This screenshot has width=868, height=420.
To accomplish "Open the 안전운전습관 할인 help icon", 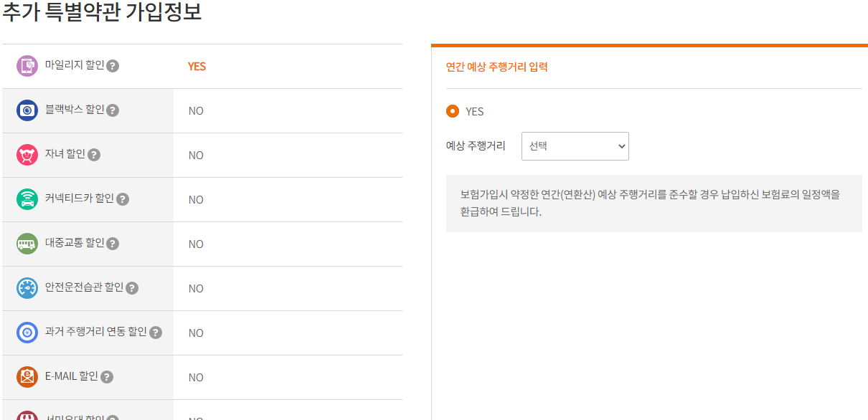I will 131,288.
